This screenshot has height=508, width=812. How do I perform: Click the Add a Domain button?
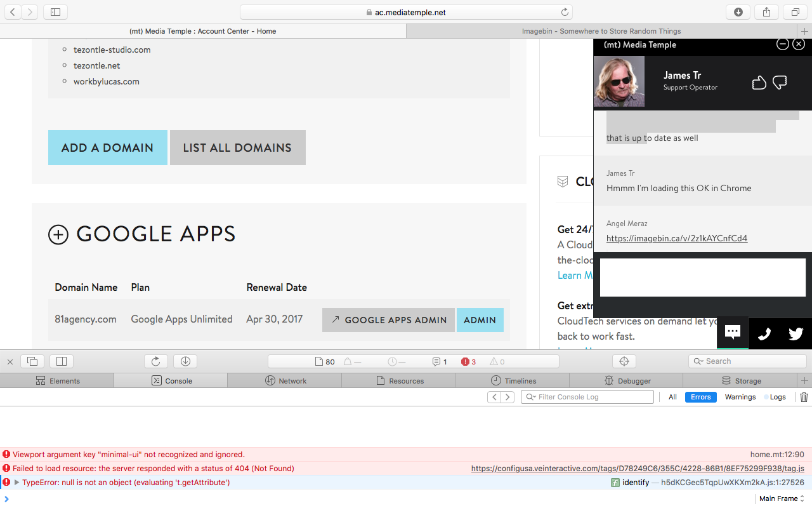click(108, 148)
